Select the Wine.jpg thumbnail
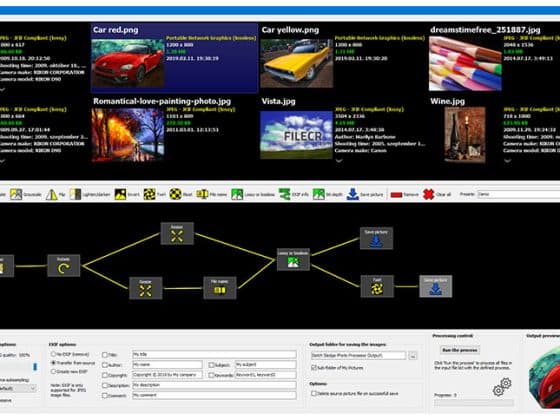 tap(465, 135)
